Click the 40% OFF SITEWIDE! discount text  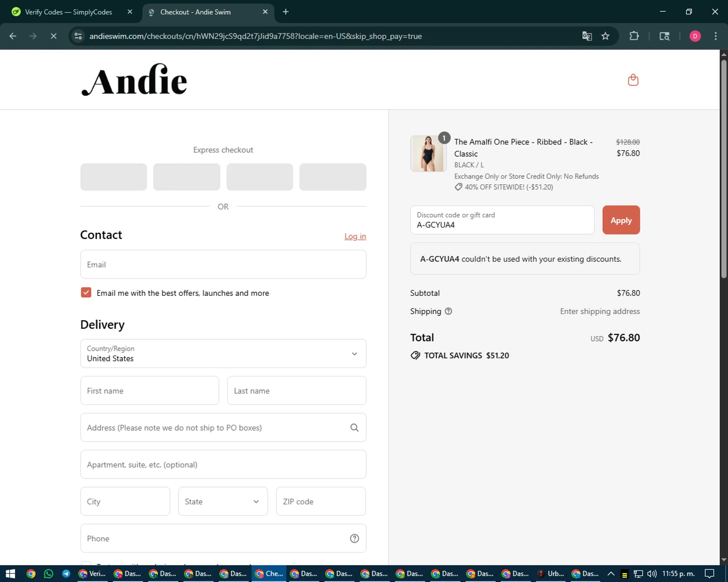[x=509, y=187]
